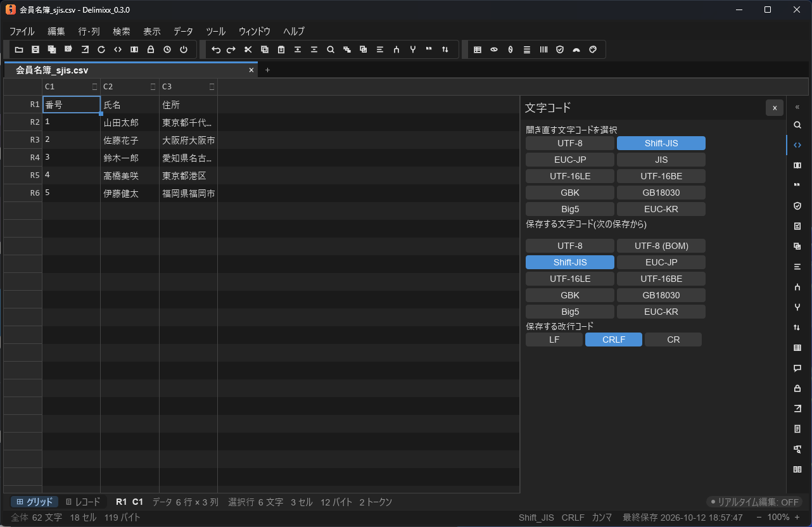Click the speech bubble comment icon in sidebar
The width and height of the screenshot is (812, 527).
tap(797, 368)
